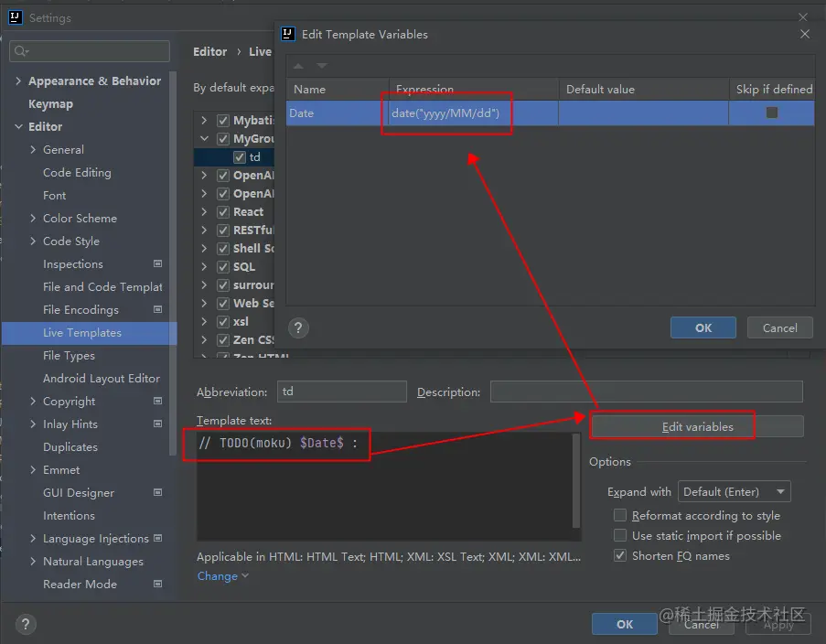Image resolution: width=826 pixels, height=644 pixels.
Task: Enable Reformat according to style
Action: 620,515
